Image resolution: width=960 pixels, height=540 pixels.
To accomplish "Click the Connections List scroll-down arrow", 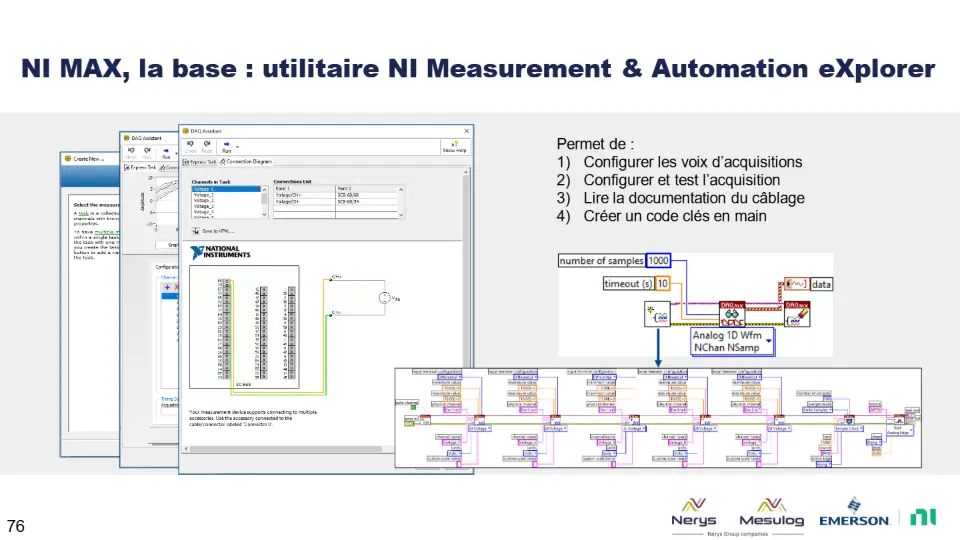I will tap(401, 215).
